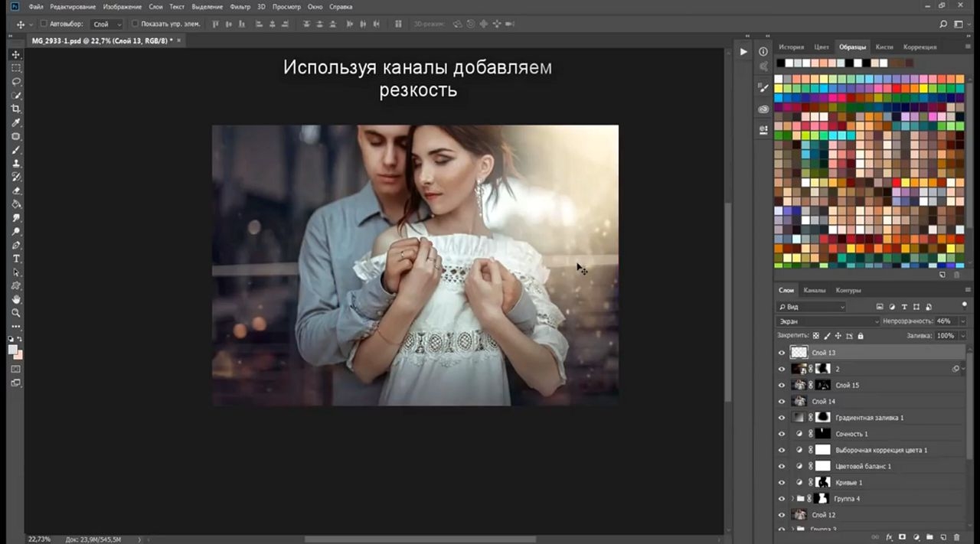The height and width of the screenshot is (544, 980).
Task: Enable Показать упр. элем. checkbox
Action: (136, 24)
